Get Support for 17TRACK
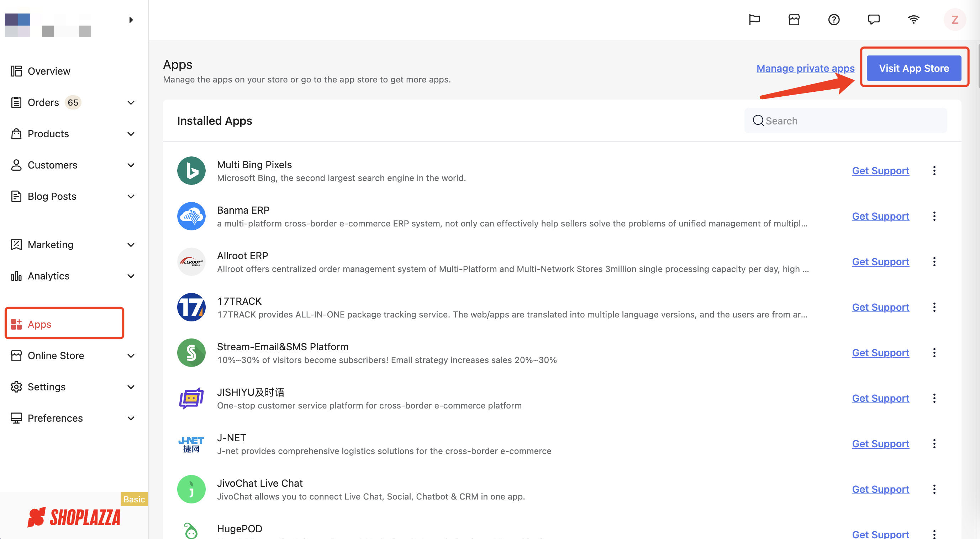Image resolution: width=980 pixels, height=539 pixels. coord(880,307)
